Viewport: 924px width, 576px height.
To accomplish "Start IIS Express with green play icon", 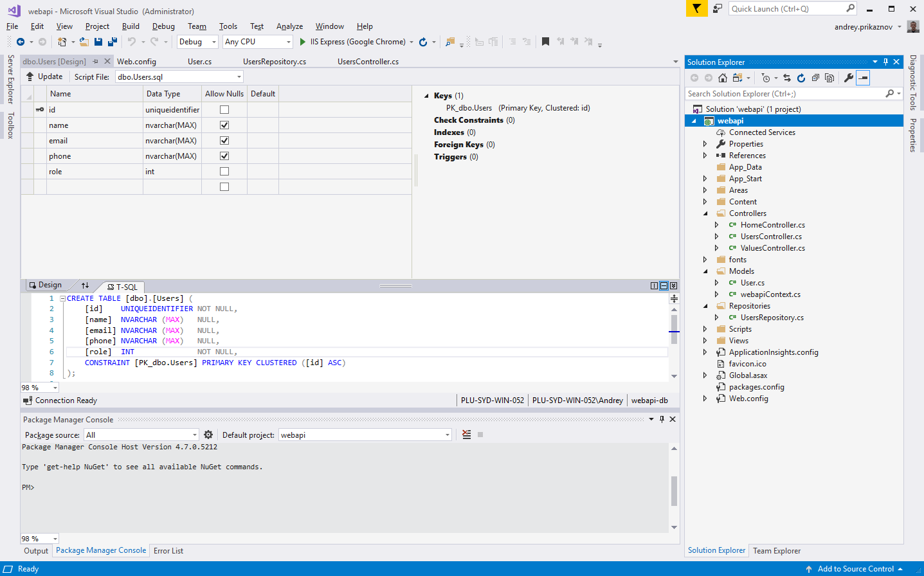I will pyautogui.click(x=302, y=42).
